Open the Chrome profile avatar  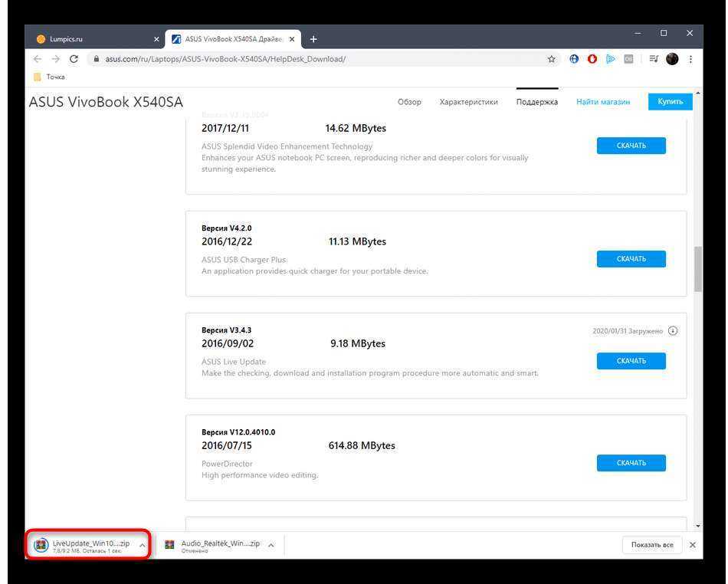pyautogui.click(x=672, y=59)
